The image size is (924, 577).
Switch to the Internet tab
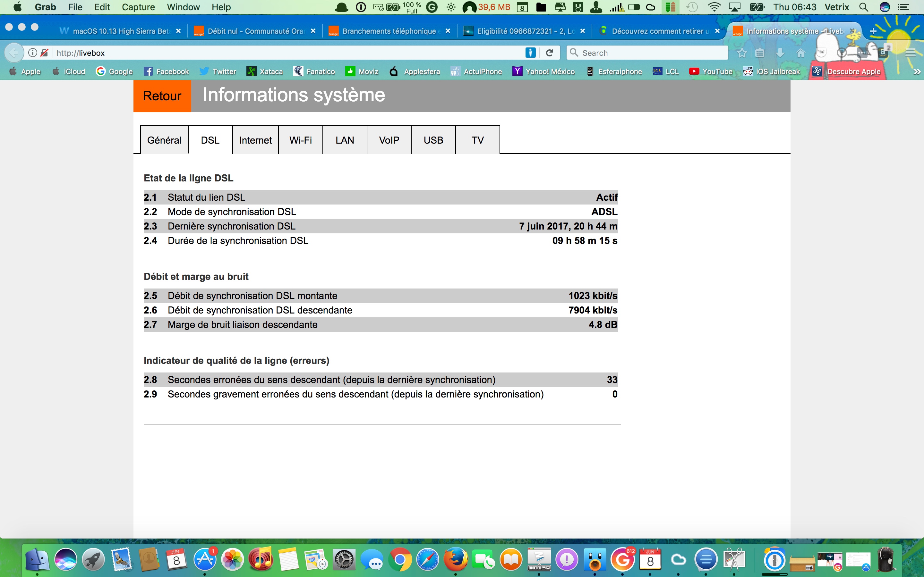click(x=255, y=140)
